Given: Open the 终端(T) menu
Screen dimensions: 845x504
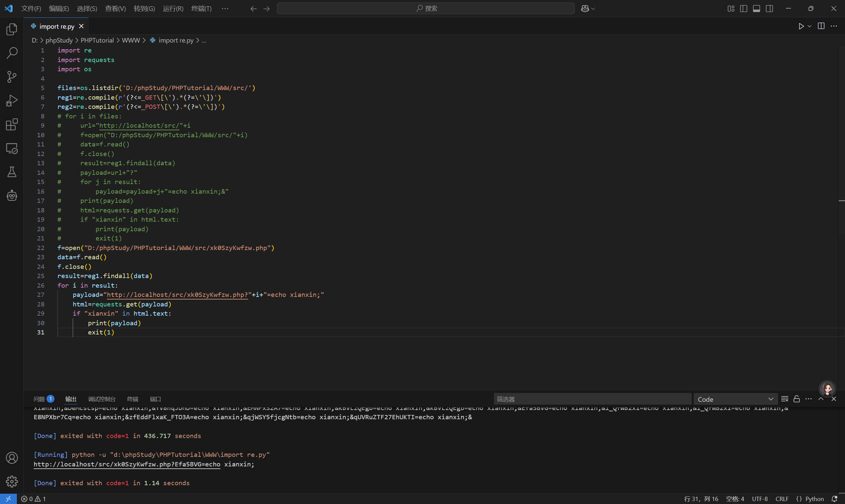Looking at the screenshot, I should (x=201, y=9).
